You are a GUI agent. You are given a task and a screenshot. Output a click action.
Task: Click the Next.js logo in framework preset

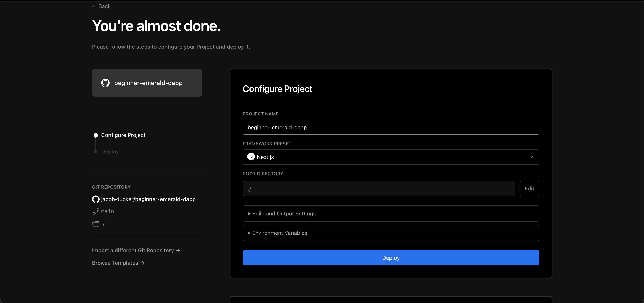(x=251, y=157)
